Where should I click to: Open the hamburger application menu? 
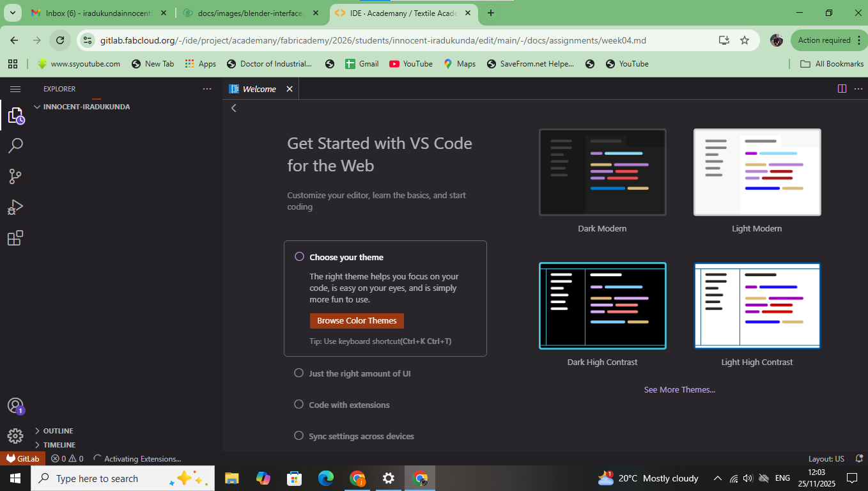[15, 90]
